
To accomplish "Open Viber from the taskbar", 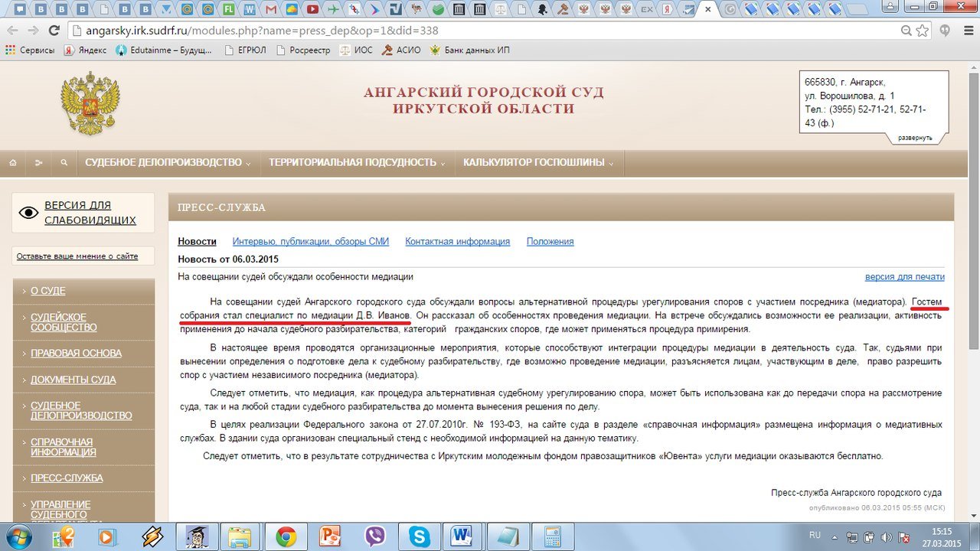I will pos(375,536).
